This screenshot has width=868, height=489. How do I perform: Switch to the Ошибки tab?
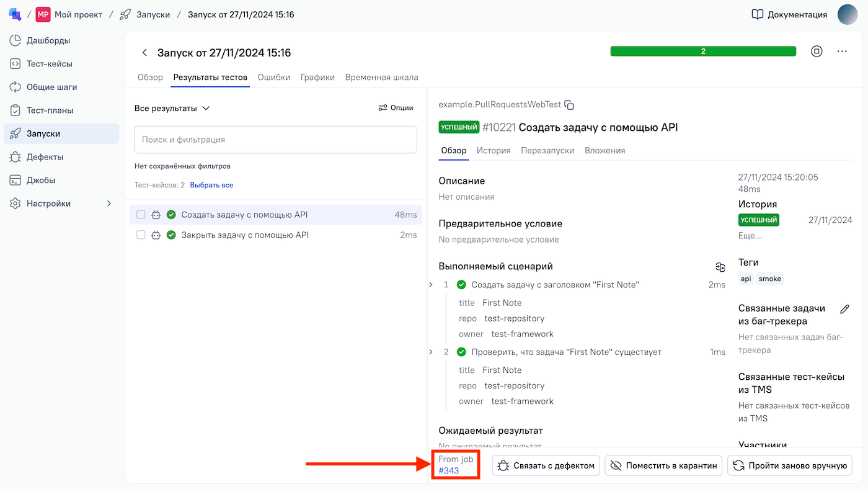(x=273, y=78)
